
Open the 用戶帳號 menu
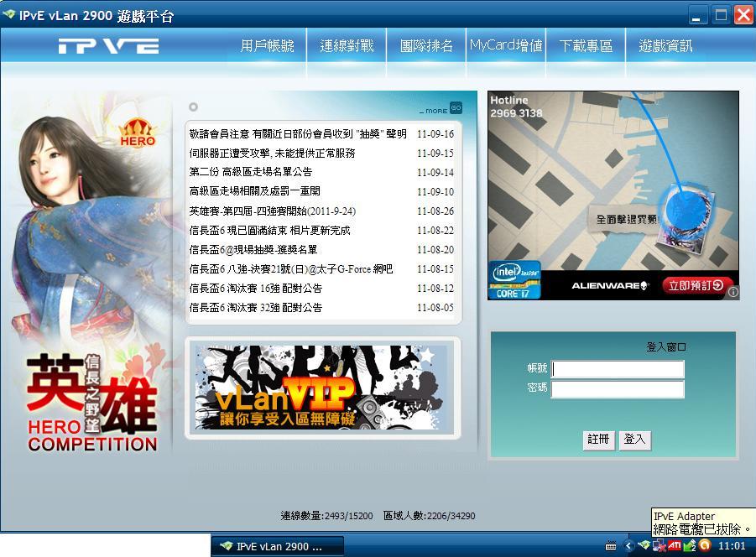click(267, 46)
